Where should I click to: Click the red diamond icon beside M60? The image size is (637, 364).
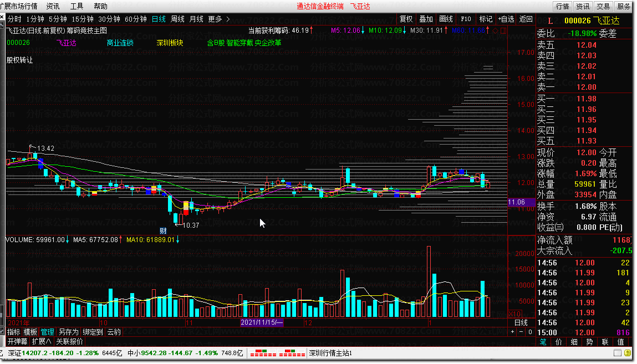coord(495,30)
